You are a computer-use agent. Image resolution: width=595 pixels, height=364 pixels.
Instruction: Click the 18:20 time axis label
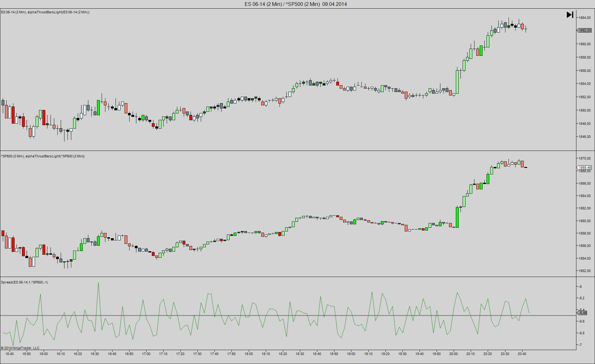click(x=283, y=354)
